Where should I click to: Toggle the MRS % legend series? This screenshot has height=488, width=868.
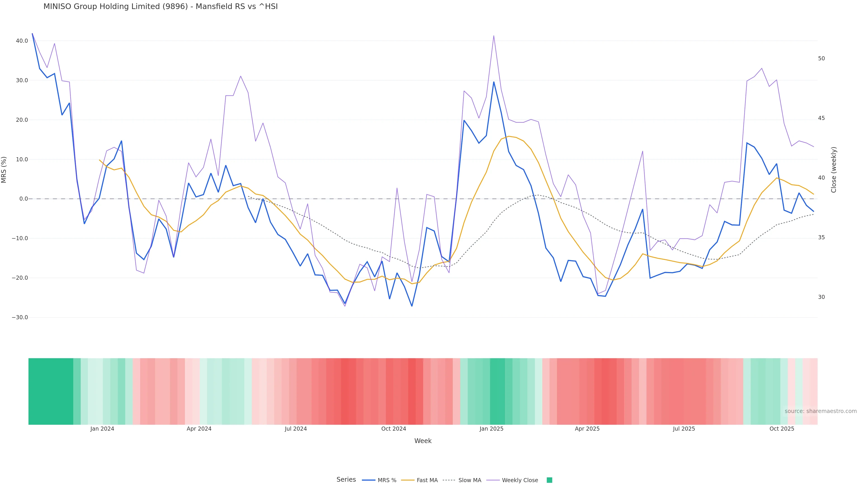click(x=387, y=480)
